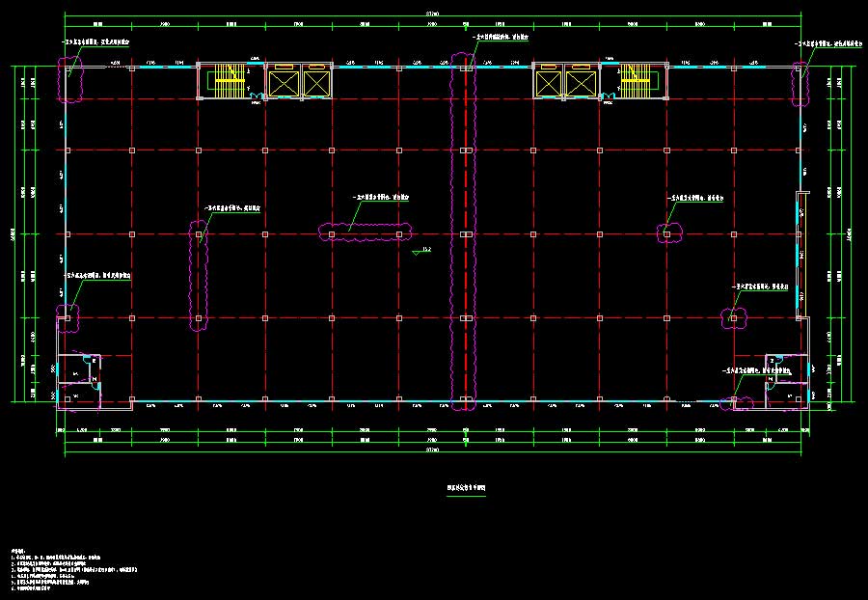
Task: Click the cyan door swing beside left staircase
Action: pos(256,95)
